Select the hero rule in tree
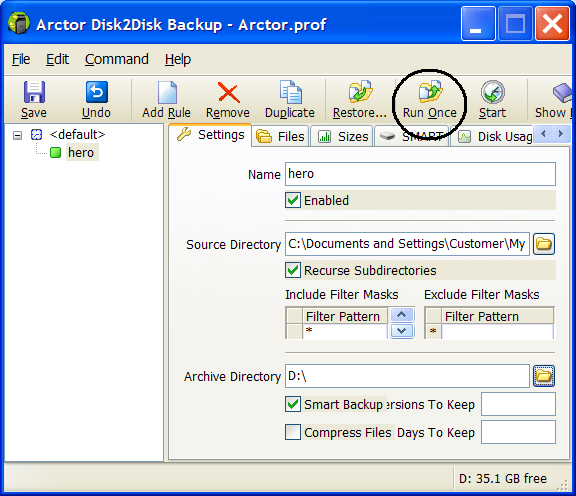576x496 pixels. (81, 152)
